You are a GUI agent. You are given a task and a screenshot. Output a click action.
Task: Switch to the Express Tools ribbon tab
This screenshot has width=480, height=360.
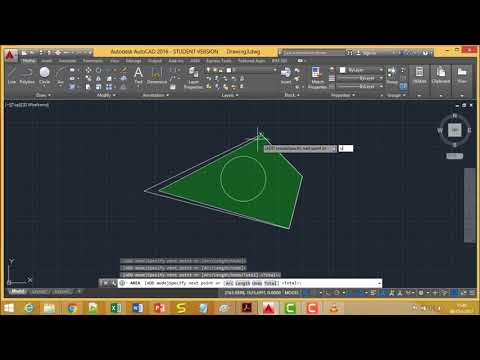[219, 61]
